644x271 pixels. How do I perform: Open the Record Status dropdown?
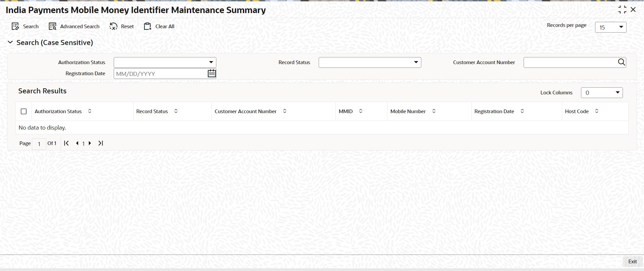[416, 62]
